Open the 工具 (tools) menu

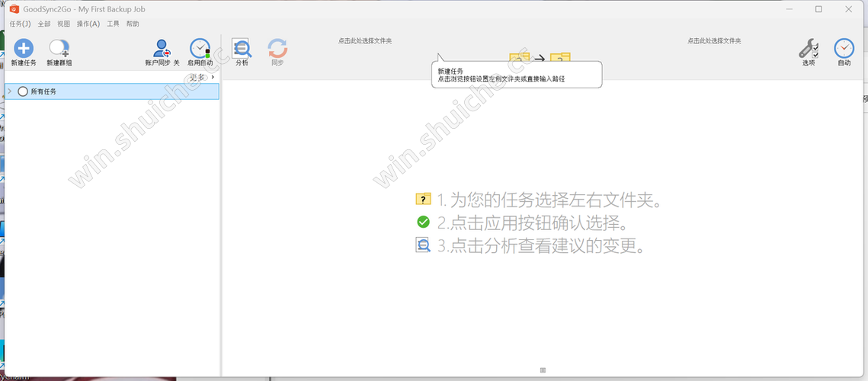[x=113, y=24]
